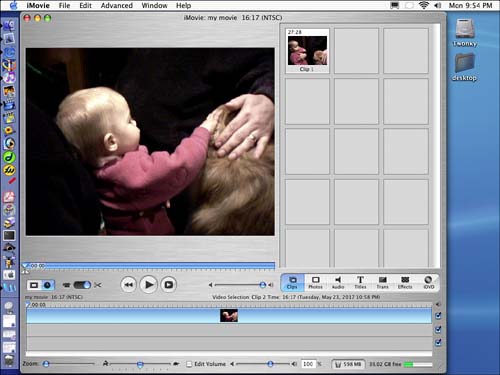Open Acrobat icon in the Dock

pos(9,197)
